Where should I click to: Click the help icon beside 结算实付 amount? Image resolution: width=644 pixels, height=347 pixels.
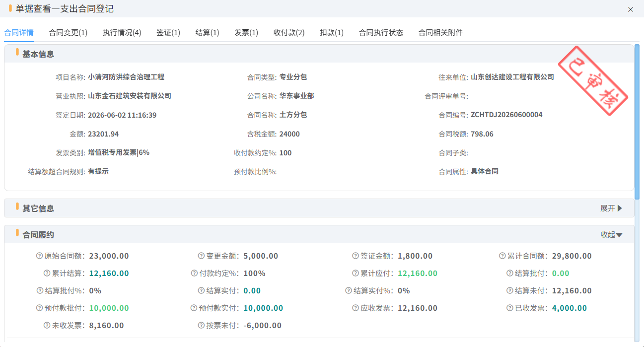(x=202, y=291)
